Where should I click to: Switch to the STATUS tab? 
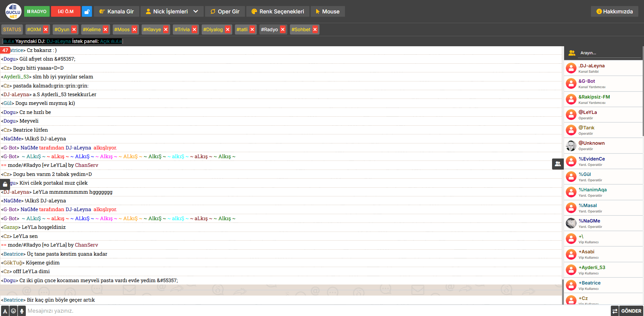click(12, 29)
